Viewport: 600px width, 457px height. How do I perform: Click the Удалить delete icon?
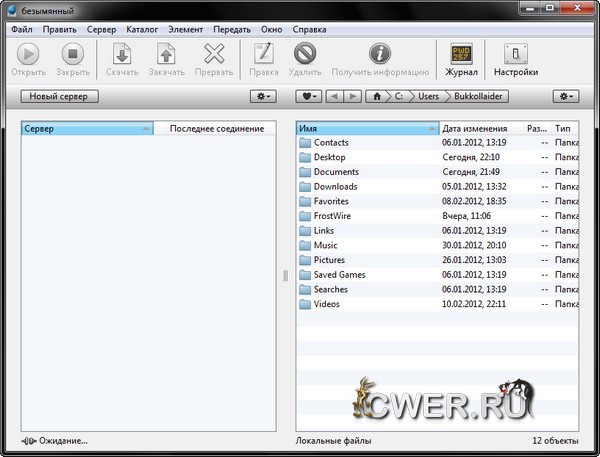pos(306,55)
